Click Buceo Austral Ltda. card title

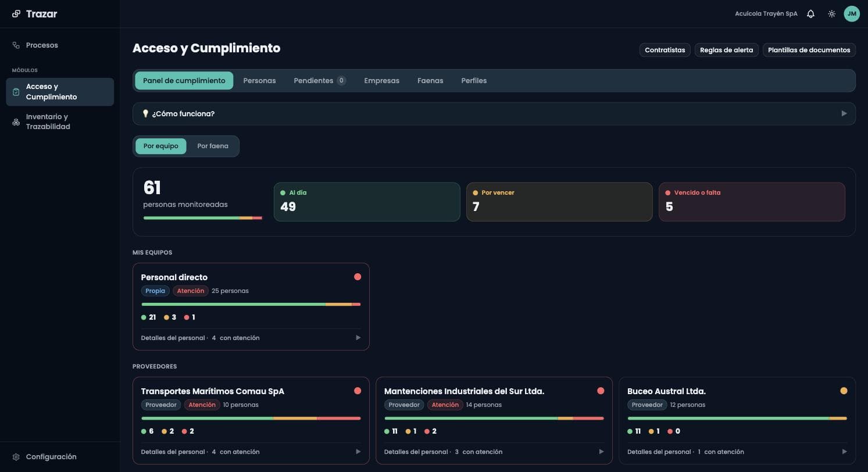666,391
